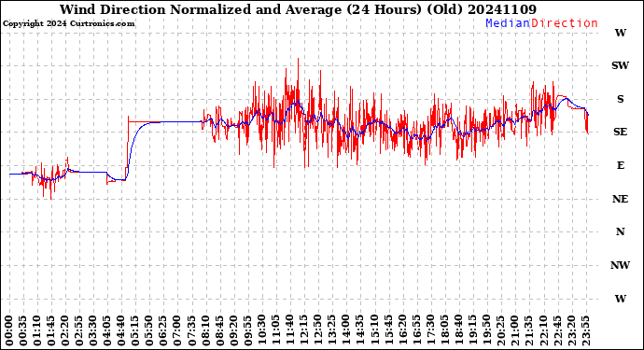Click the '18:05' time label
The width and height of the screenshot is (644, 350).
[x=444, y=330]
